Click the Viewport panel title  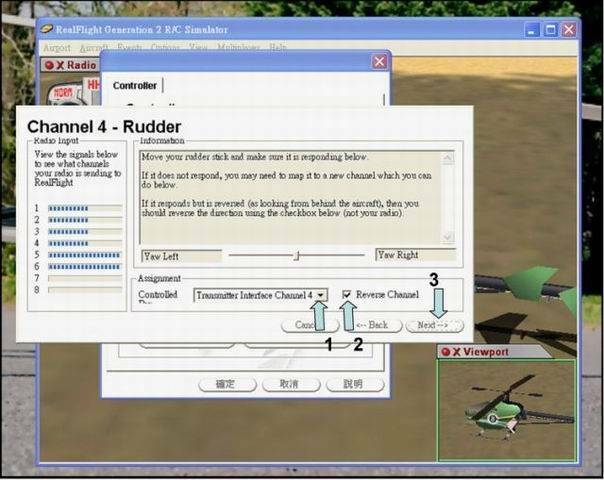click(485, 352)
